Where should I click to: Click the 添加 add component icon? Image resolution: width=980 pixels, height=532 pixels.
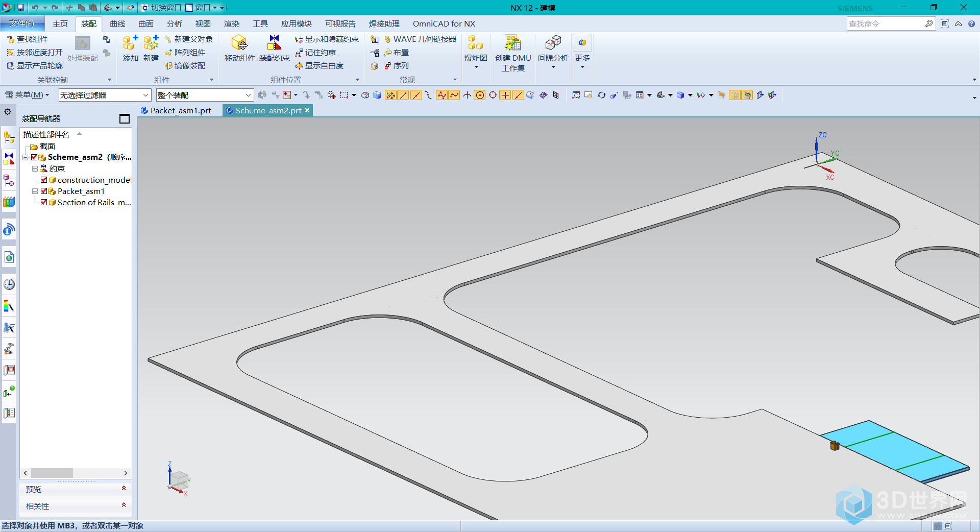click(x=130, y=43)
